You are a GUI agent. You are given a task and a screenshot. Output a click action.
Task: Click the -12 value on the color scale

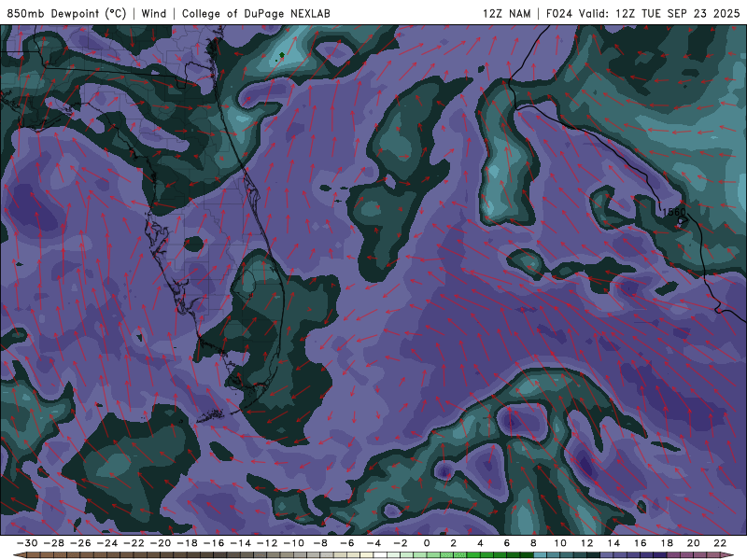(x=267, y=543)
